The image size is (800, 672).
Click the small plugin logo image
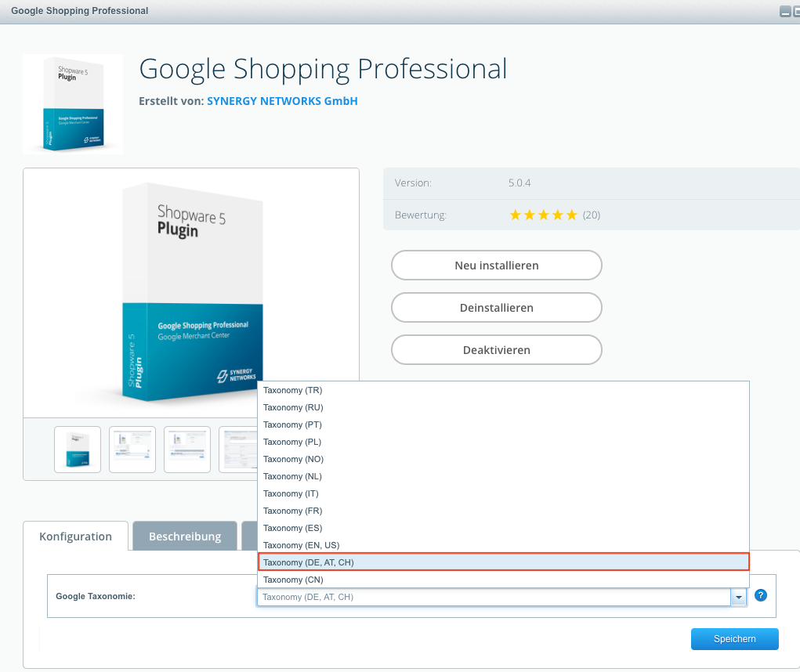pos(73,104)
